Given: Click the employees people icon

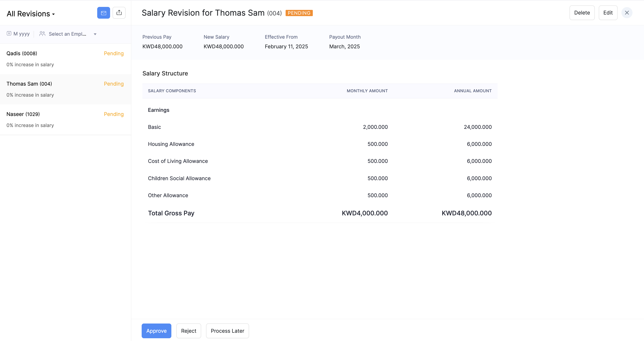Looking at the screenshot, I should pos(42,33).
